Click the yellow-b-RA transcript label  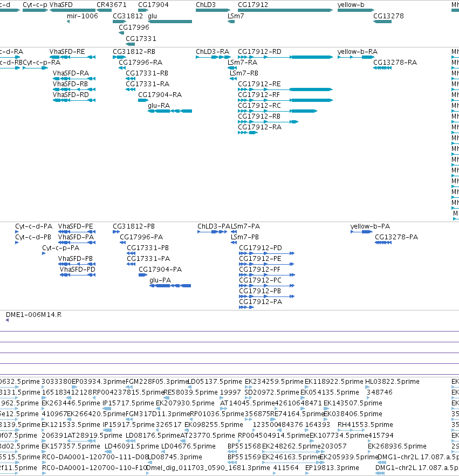coord(358,52)
